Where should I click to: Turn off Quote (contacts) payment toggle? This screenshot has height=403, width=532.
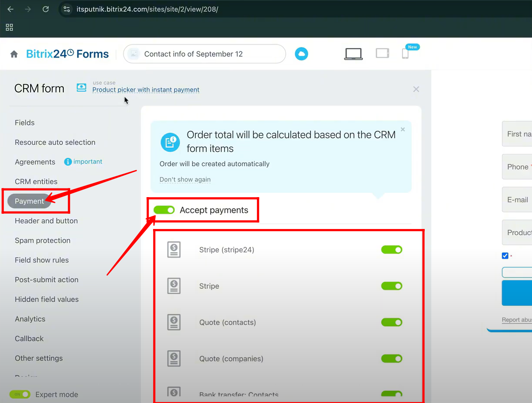pyautogui.click(x=392, y=322)
